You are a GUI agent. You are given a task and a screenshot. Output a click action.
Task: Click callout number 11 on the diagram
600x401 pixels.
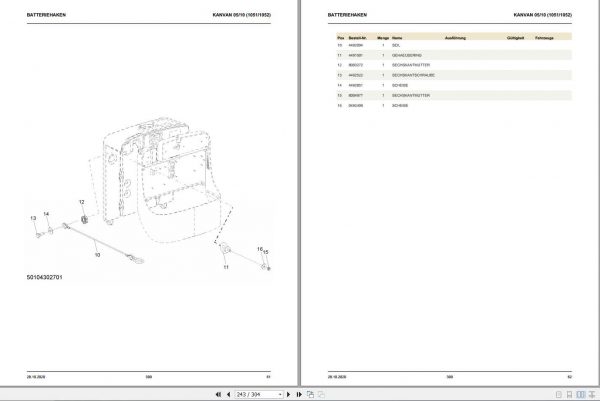(226, 267)
